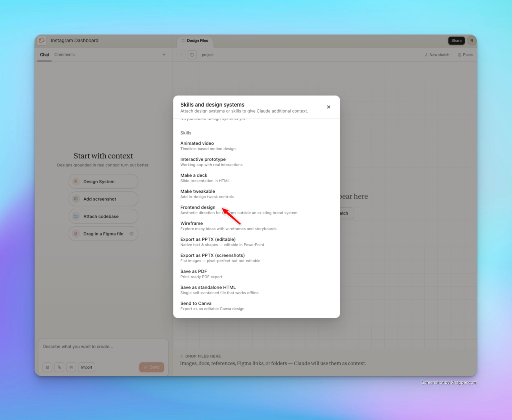The width and height of the screenshot is (512, 420).
Task: Click the Paste button
Action: (465, 55)
